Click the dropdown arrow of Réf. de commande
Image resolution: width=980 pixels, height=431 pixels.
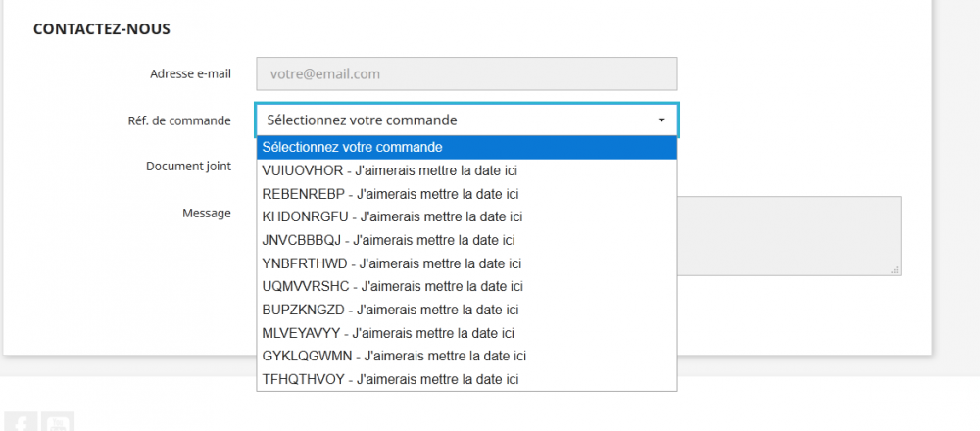[x=661, y=120]
